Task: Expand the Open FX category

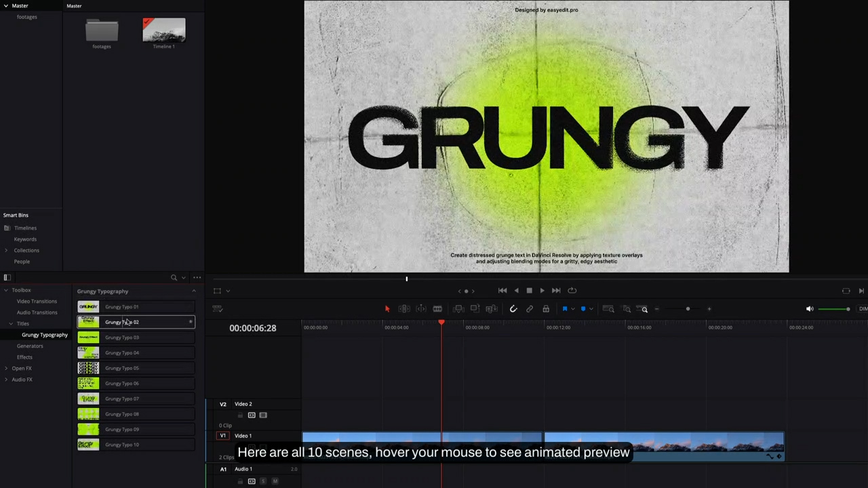Action: coord(6,368)
